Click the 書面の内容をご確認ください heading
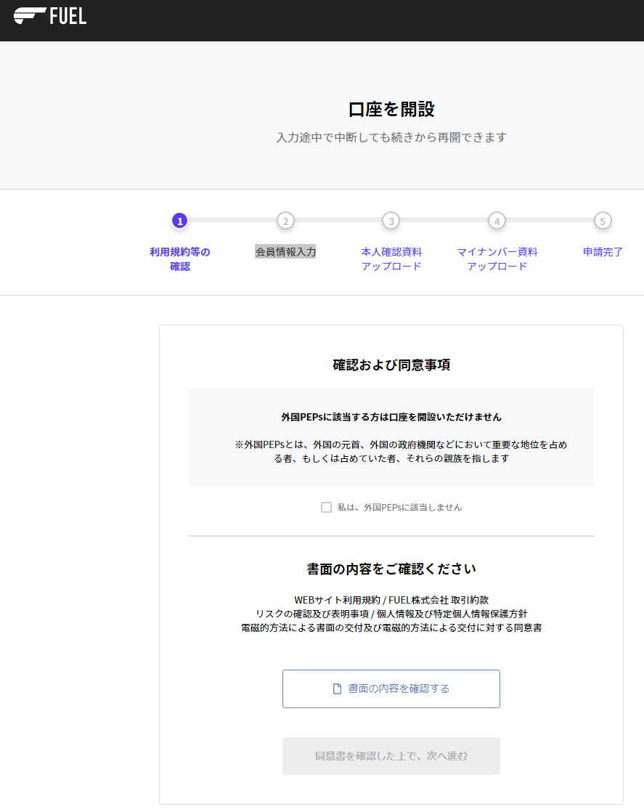 tap(391, 568)
